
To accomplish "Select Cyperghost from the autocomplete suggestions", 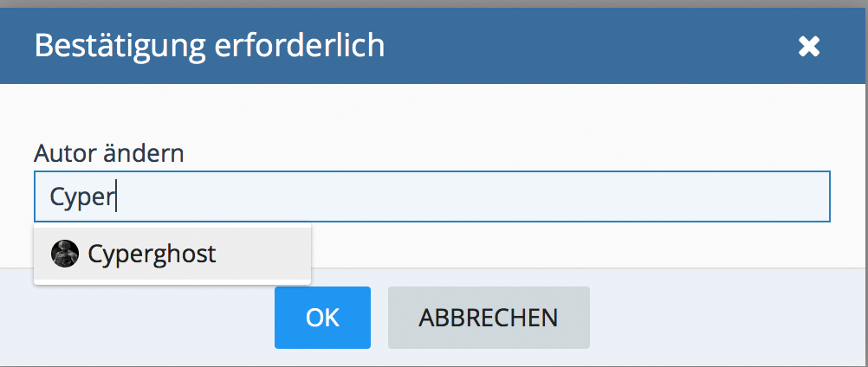I will [152, 254].
